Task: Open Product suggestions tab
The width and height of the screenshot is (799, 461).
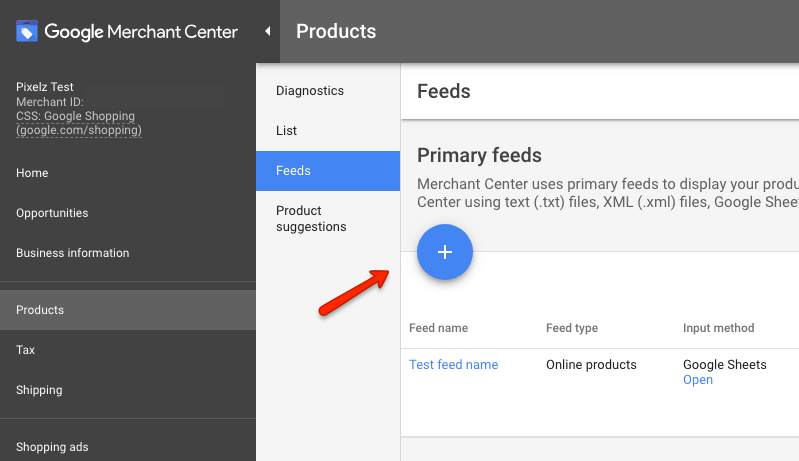Action: [x=311, y=219]
